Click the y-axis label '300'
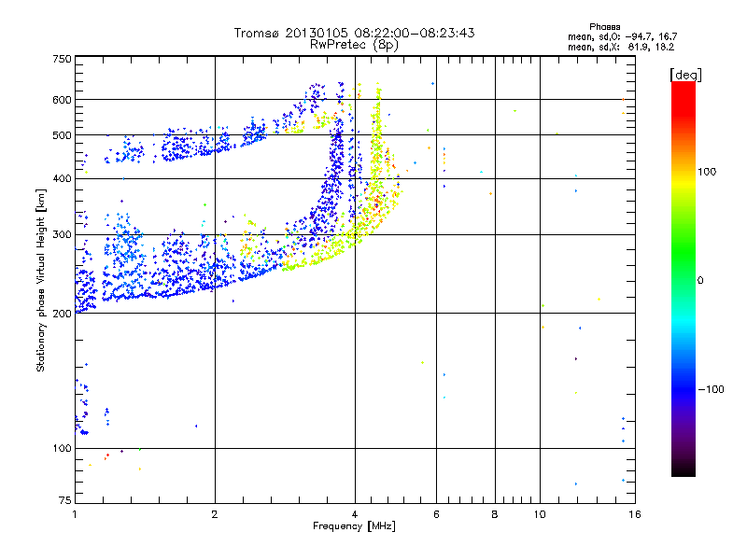This screenshot has height=560, width=747. pos(62,235)
